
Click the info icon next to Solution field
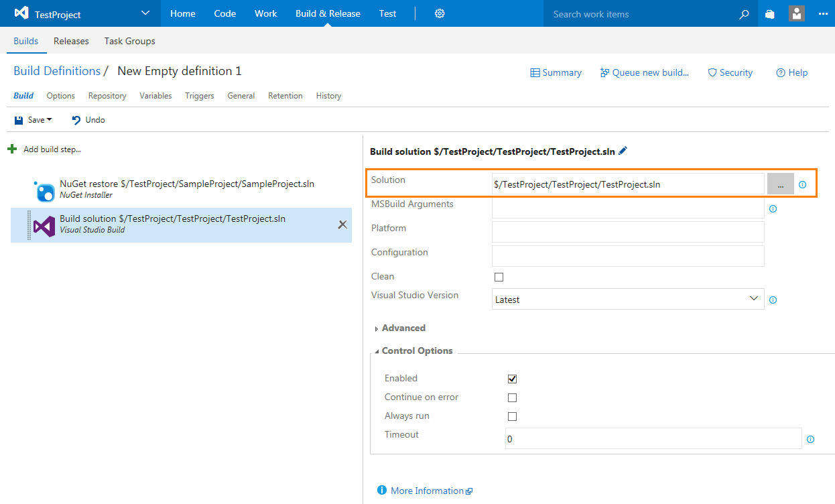click(802, 184)
